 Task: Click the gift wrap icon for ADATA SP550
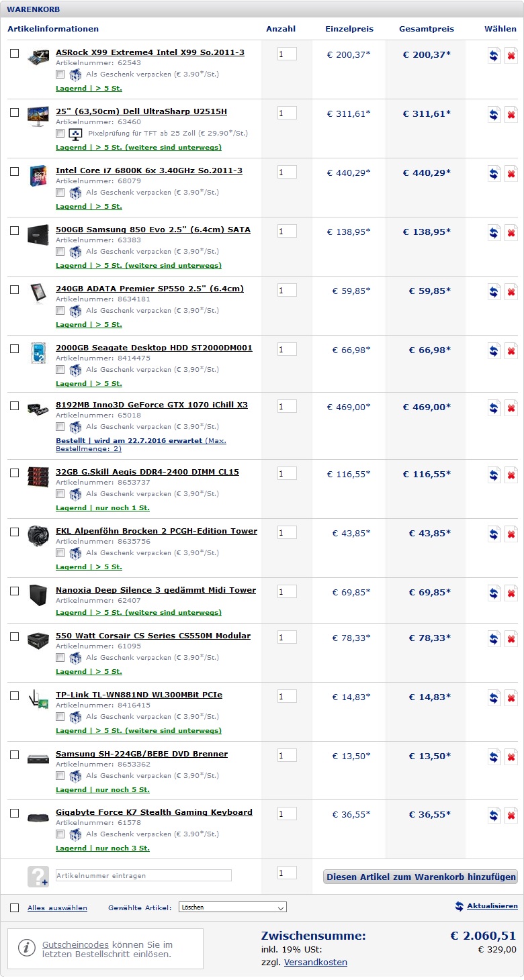click(75, 311)
